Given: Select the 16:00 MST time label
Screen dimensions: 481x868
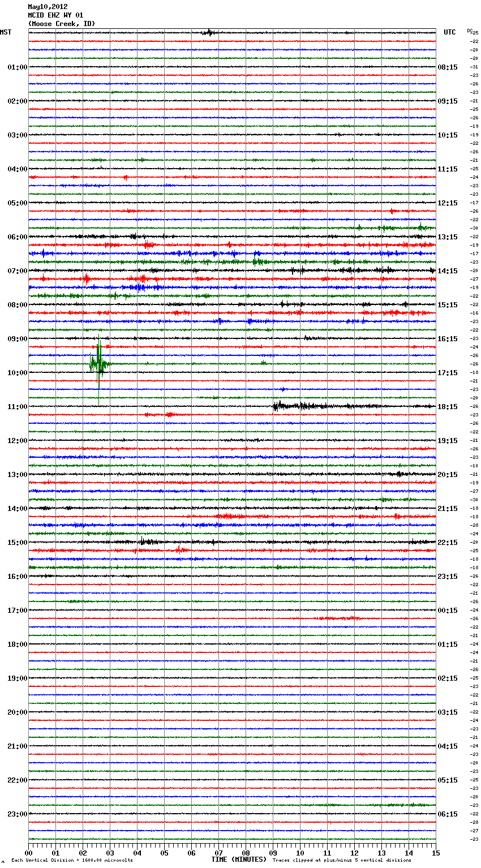Looking at the screenshot, I should tap(18, 577).
